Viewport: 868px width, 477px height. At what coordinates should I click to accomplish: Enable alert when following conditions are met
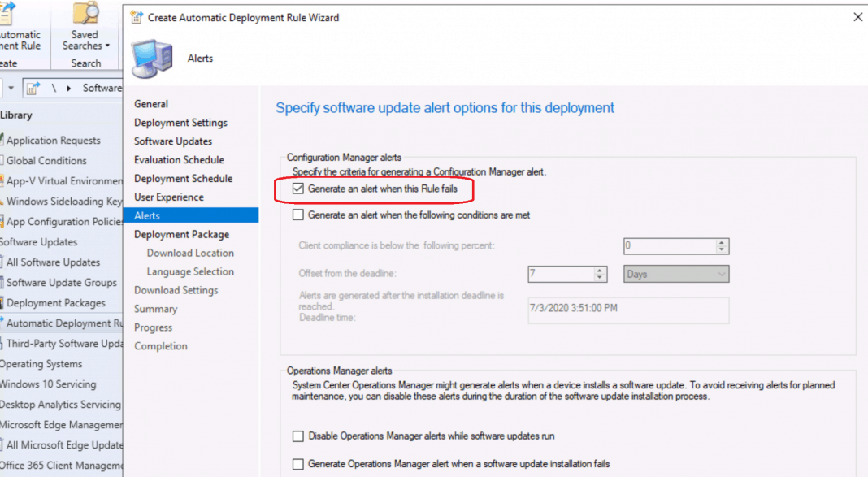pos(297,215)
